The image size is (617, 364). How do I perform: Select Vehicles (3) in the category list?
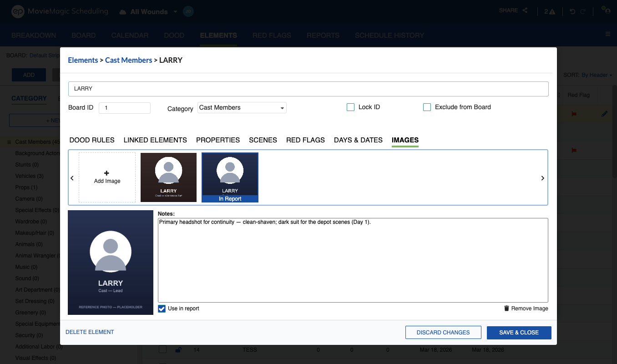tap(30, 176)
